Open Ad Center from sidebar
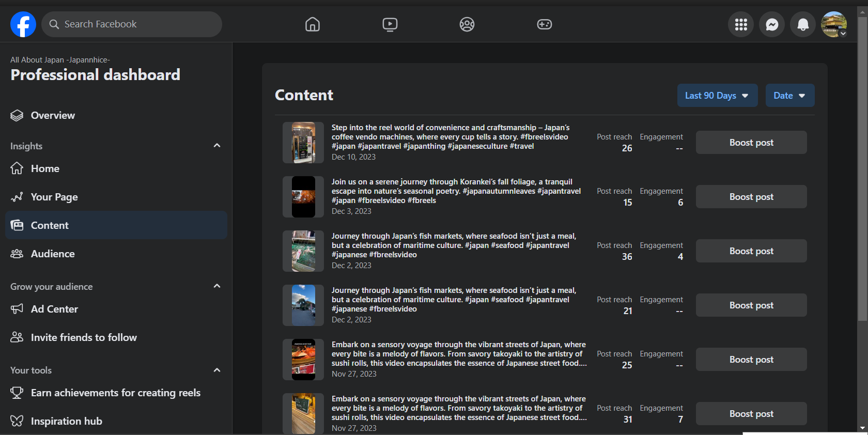868x435 pixels. point(54,309)
